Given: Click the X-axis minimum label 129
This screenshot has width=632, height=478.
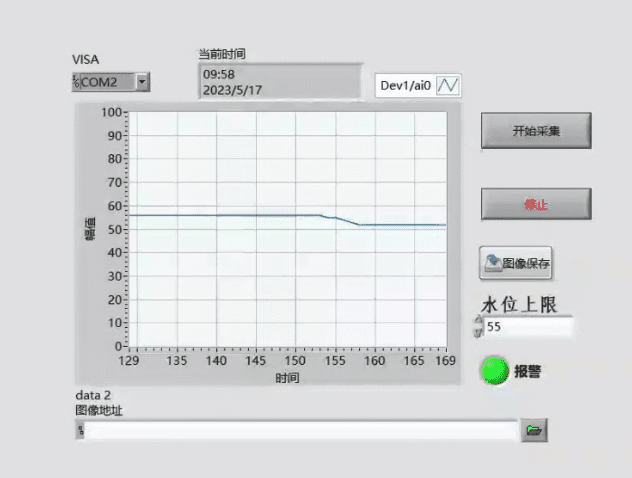Looking at the screenshot, I should 129,360.
